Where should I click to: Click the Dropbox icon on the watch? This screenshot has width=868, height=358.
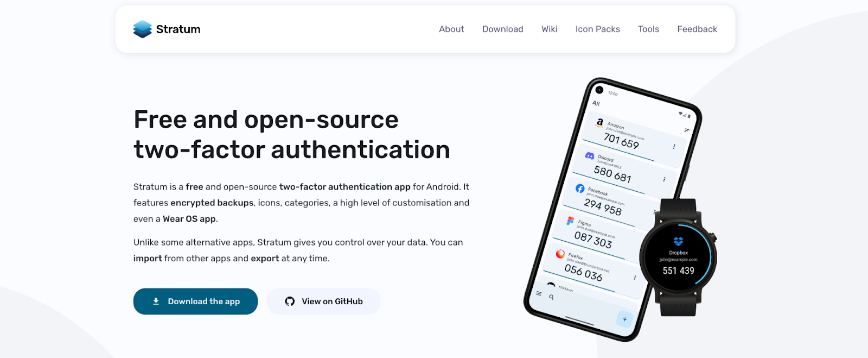pos(678,241)
